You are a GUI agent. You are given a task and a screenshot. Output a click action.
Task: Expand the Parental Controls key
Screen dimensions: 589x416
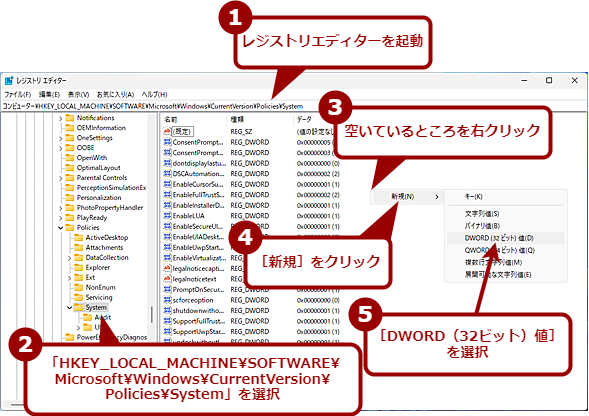(60, 178)
